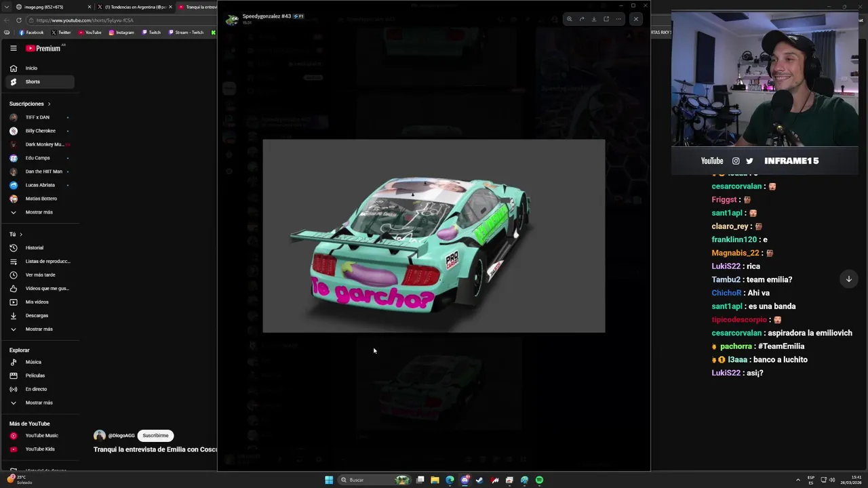Image resolution: width=868 pixels, height=488 pixels.
Task: Open Música in Explorar section
Action: tap(39, 362)
